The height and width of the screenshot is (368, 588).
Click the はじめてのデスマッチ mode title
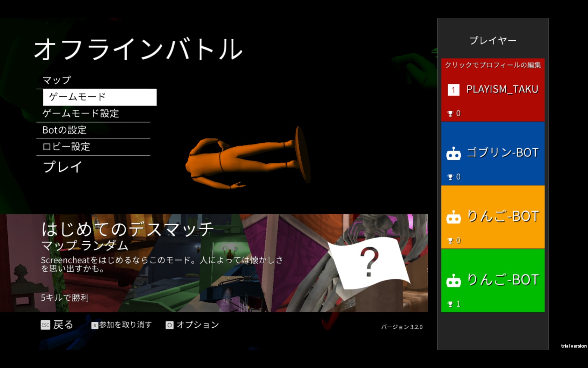click(x=128, y=229)
